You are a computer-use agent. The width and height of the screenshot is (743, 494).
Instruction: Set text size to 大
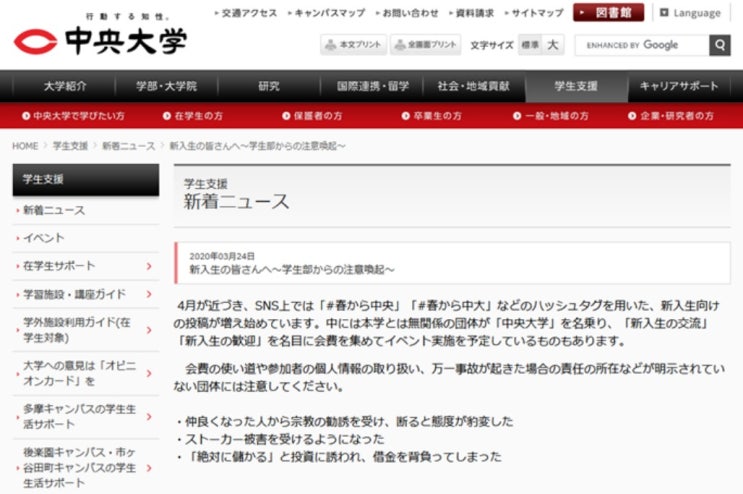click(553, 45)
